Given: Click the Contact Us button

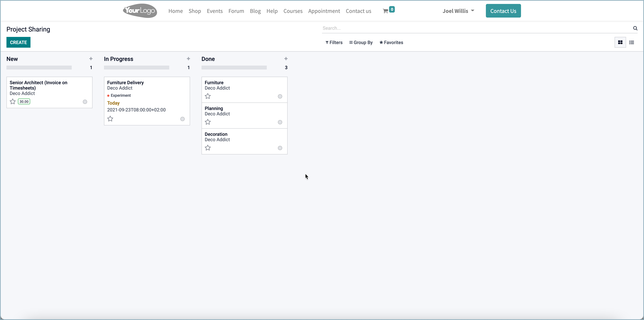Looking at the screenshot, I should click(x=503, y=11).
